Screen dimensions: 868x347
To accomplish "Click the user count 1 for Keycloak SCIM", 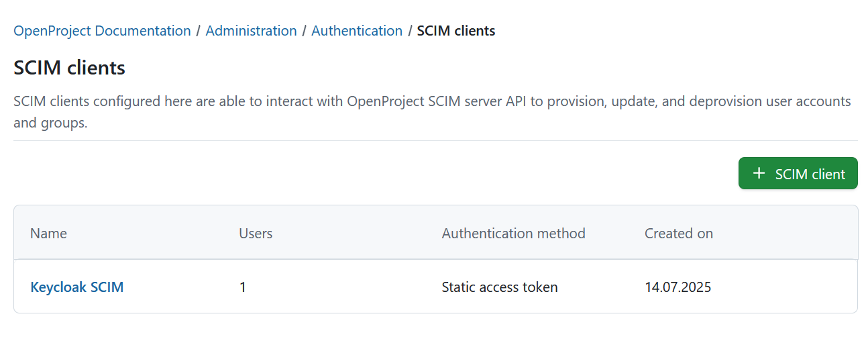I will click(x=243, y=287).
